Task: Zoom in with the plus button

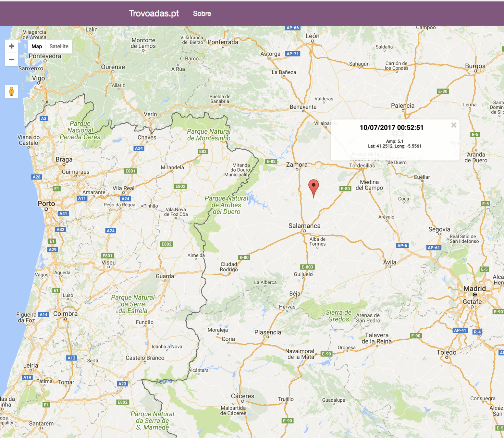Action: pos(11,46)
